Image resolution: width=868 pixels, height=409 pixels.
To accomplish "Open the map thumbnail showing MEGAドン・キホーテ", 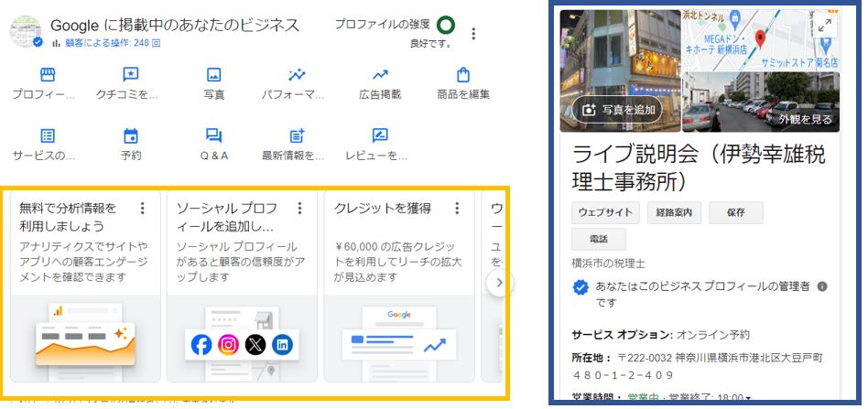I will (761, 40).
